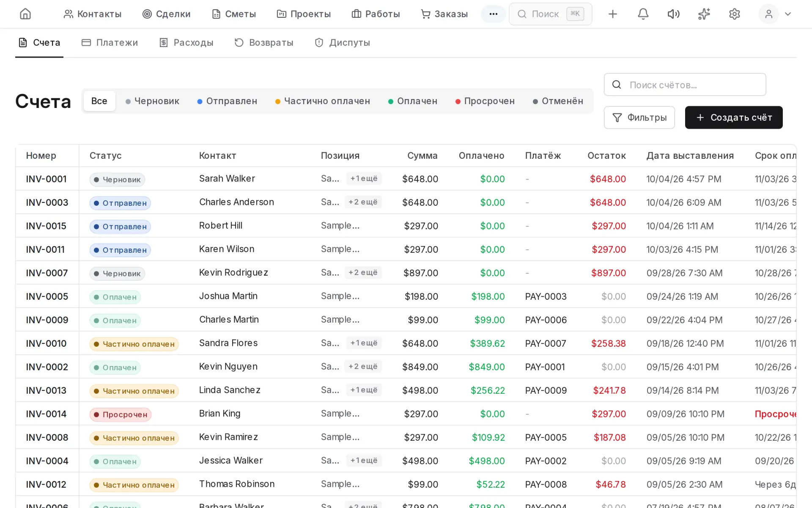Filter invoices by Частично оплачен status
812x508 pixels.
(x=322, y=101)
